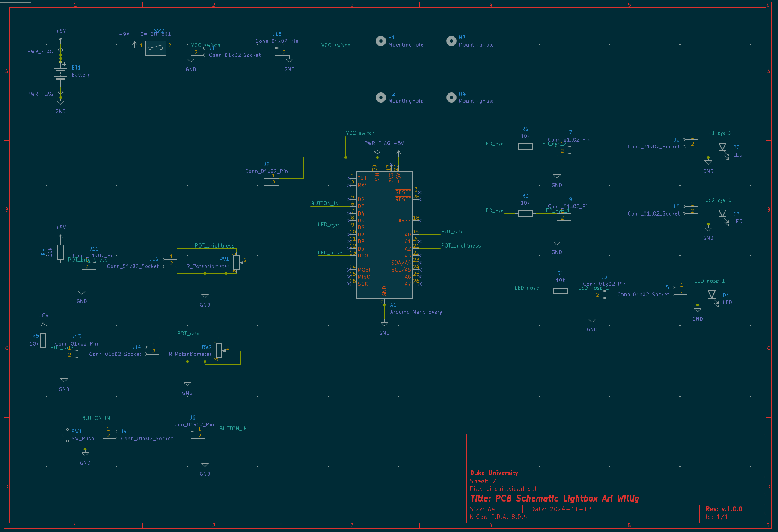
Task: Click the J5 reference label
Action: coord(666,287)
